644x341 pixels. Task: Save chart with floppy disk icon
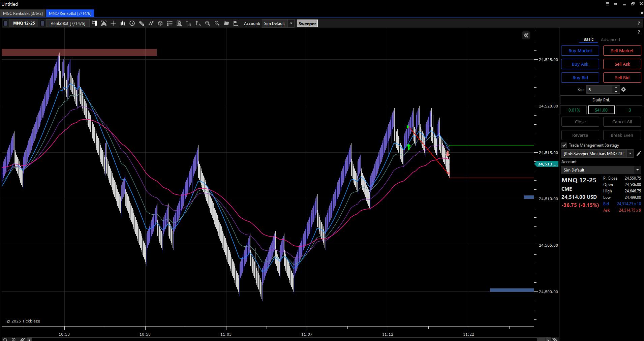click(x=236, y=23)
